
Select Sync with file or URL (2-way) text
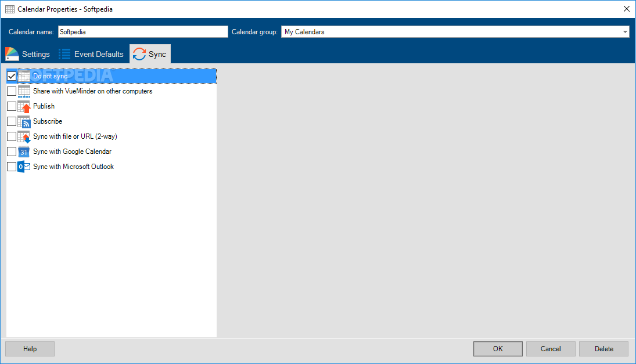(x=75, y=136)
